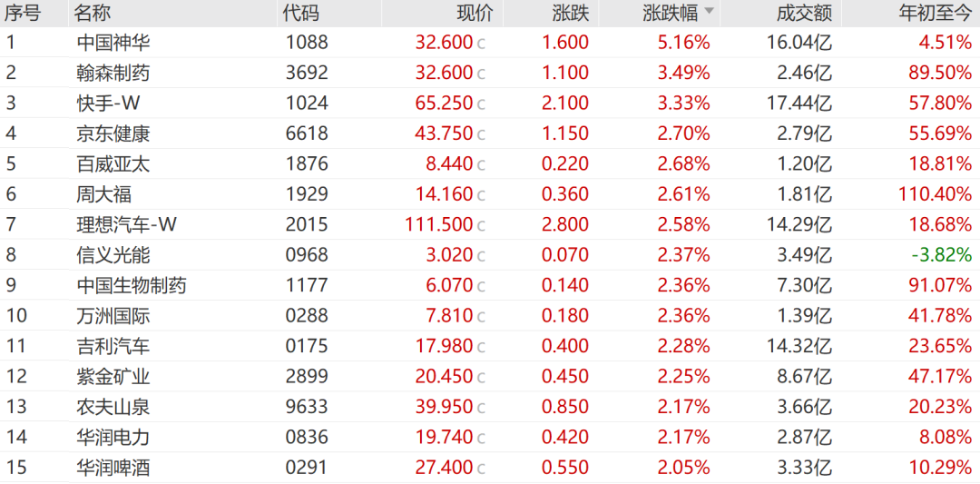Screen dimensions: 980x484
Task: Click 理想汽车-W stock name
Action: pyautogui.click(x=126, y=224)
